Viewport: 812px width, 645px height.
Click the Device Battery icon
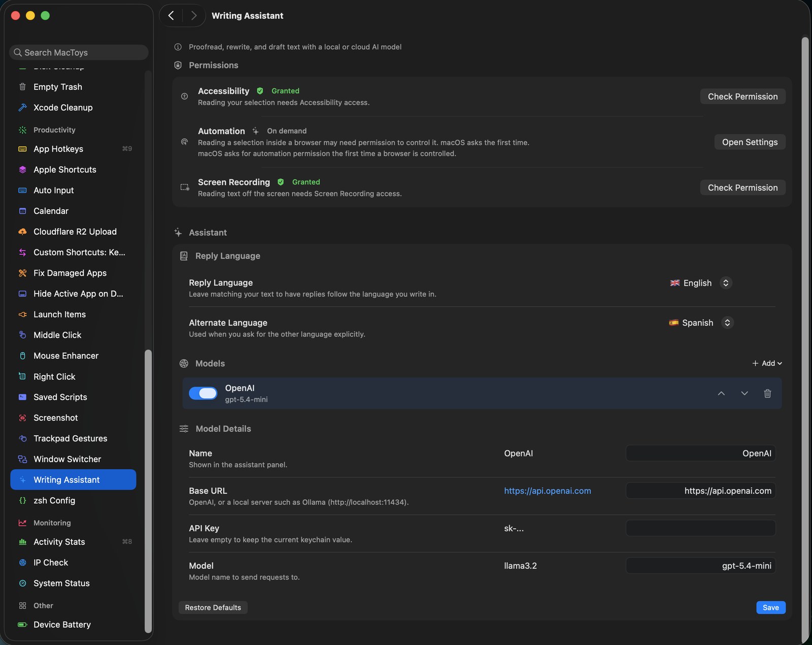coord(22,625)
